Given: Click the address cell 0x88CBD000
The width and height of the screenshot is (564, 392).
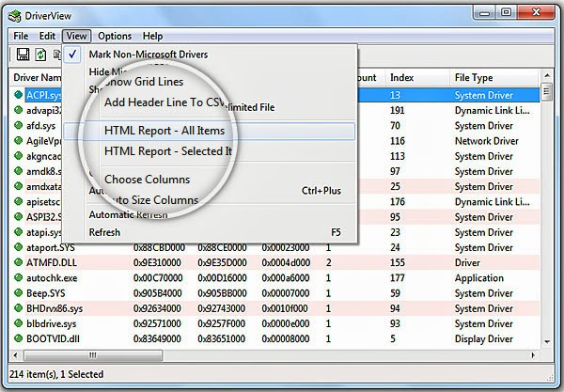Looking at the screenshot, I should (x=159, y=247).
